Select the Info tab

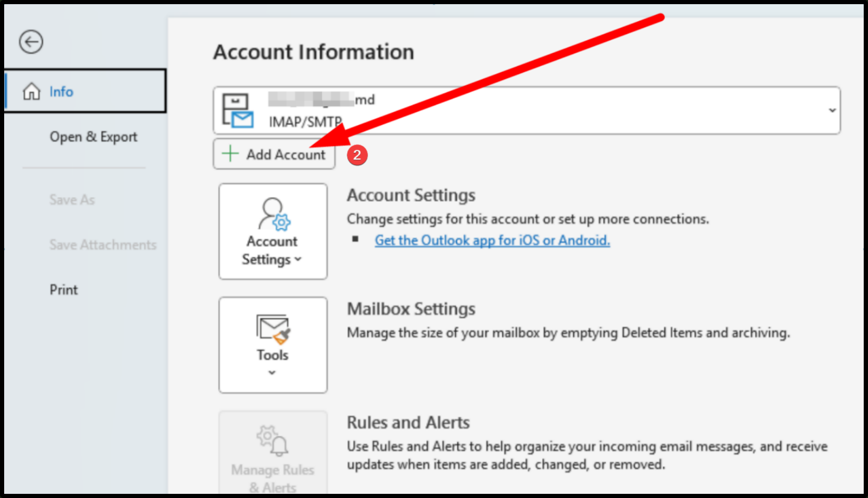click(x=85, y=91)
